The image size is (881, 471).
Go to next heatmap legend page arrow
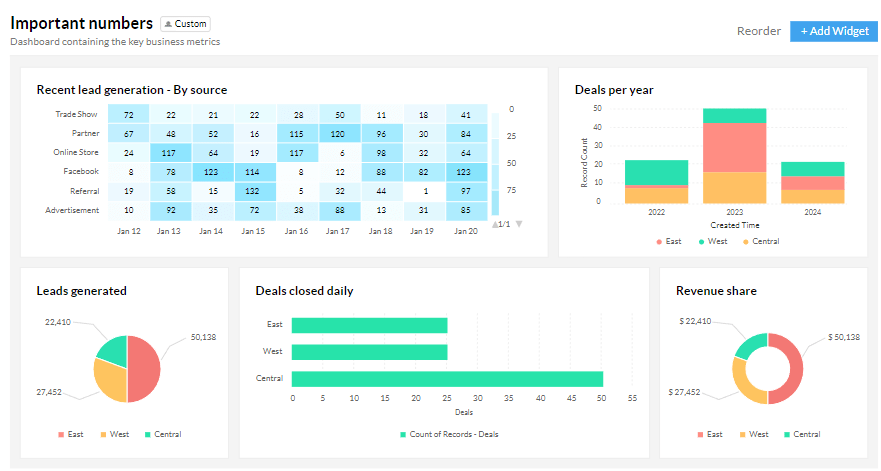click(x=519, y=224)
